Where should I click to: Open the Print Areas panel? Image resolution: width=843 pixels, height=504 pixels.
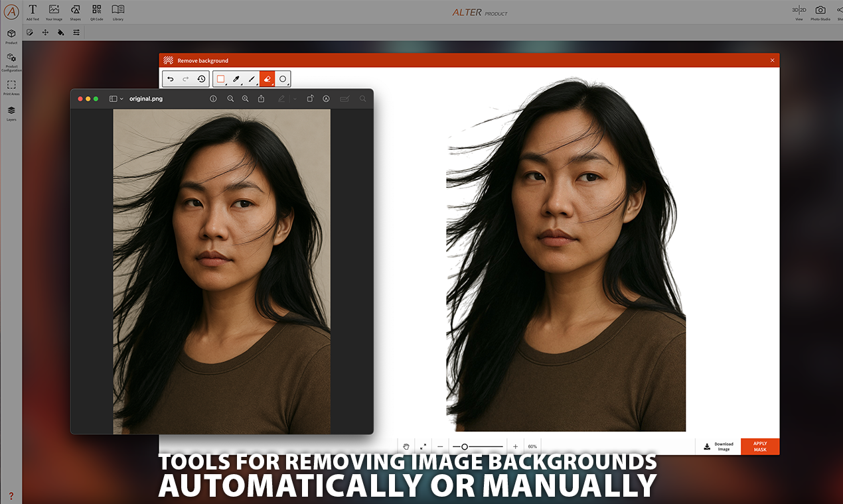[11, 88]
